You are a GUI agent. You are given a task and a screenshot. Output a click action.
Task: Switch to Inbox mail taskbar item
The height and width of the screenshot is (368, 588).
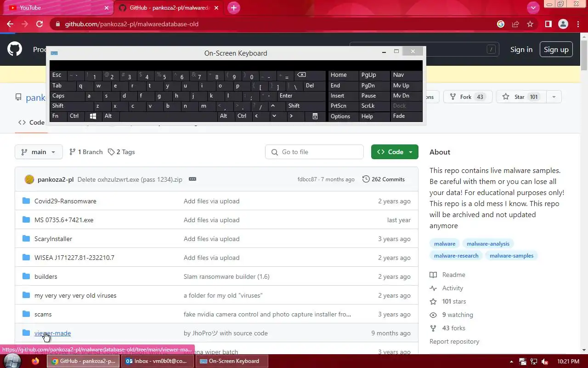pos(158,361)
